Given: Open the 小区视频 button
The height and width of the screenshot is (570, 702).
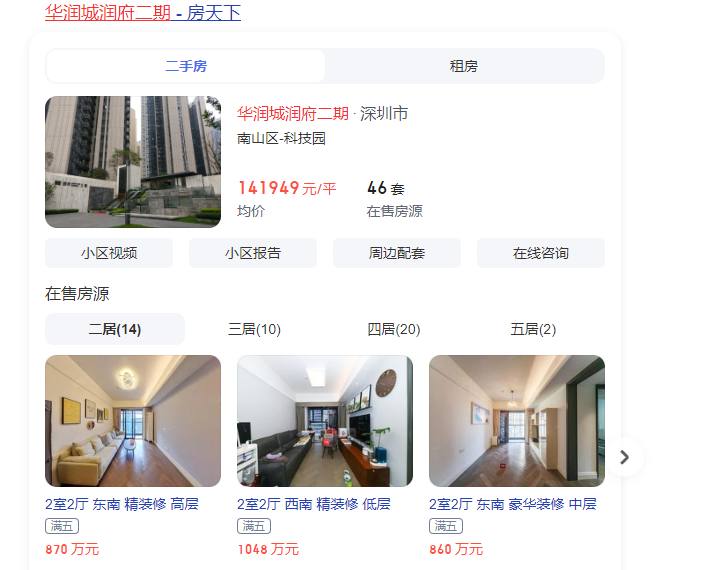Looking at the screenshot, I should tap(109, 253).
